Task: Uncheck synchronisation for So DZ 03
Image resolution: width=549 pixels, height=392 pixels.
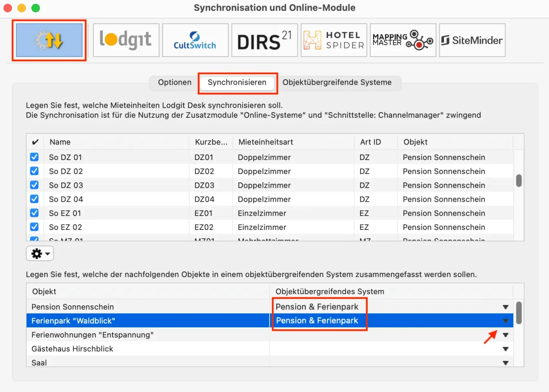Action: click(x=34, y=185)
